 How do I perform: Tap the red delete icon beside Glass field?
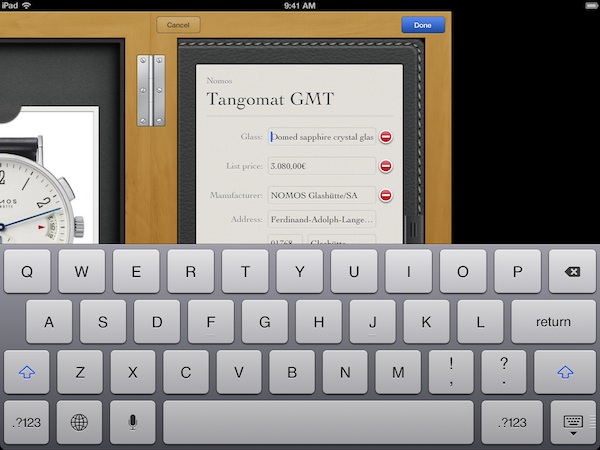point(385,137)
